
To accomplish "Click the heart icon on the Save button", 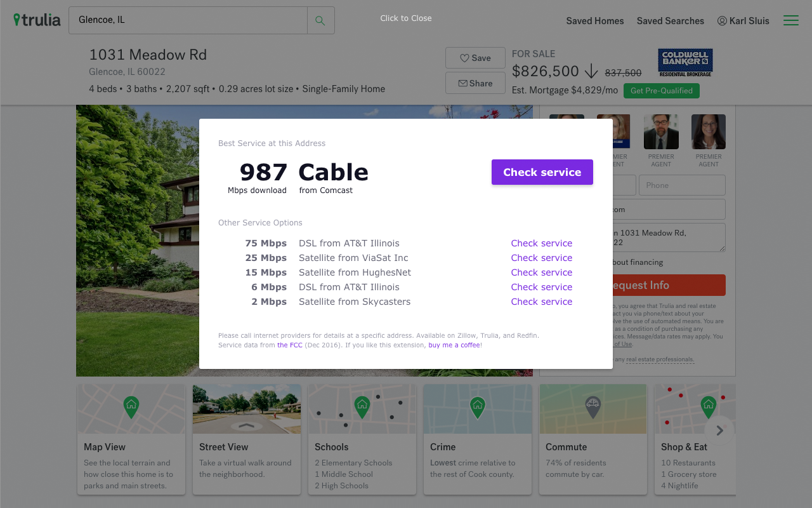I will coord(465,57).
